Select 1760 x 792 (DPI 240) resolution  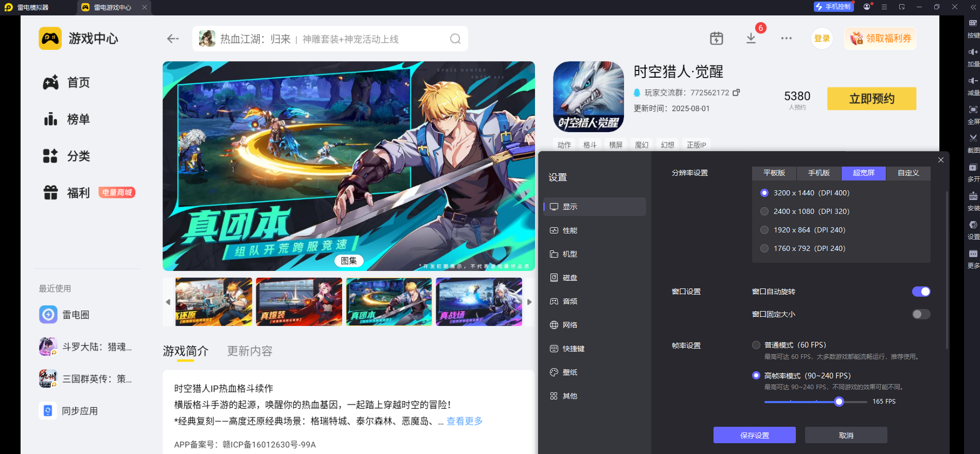[764, 248]
